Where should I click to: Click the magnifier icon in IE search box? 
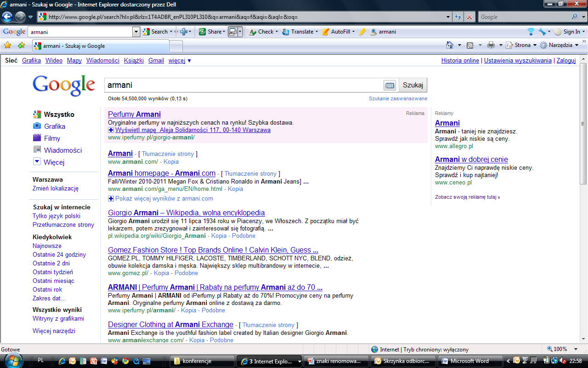point(575,17)
